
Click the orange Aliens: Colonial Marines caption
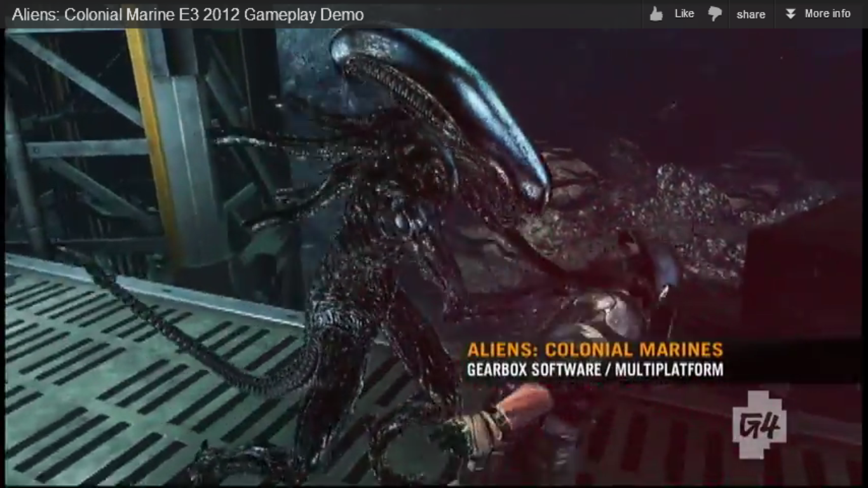click(595, 349)
